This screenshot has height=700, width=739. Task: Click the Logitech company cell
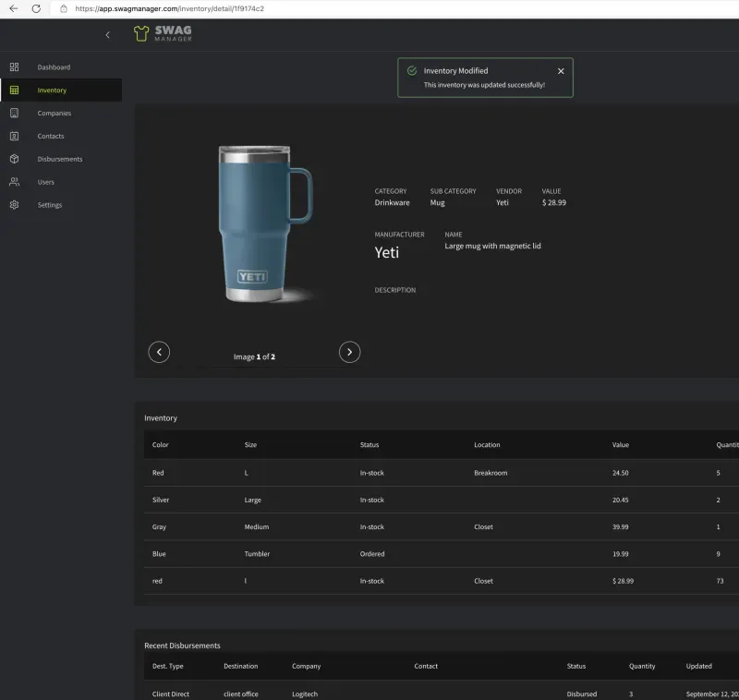tap(305, 694)
